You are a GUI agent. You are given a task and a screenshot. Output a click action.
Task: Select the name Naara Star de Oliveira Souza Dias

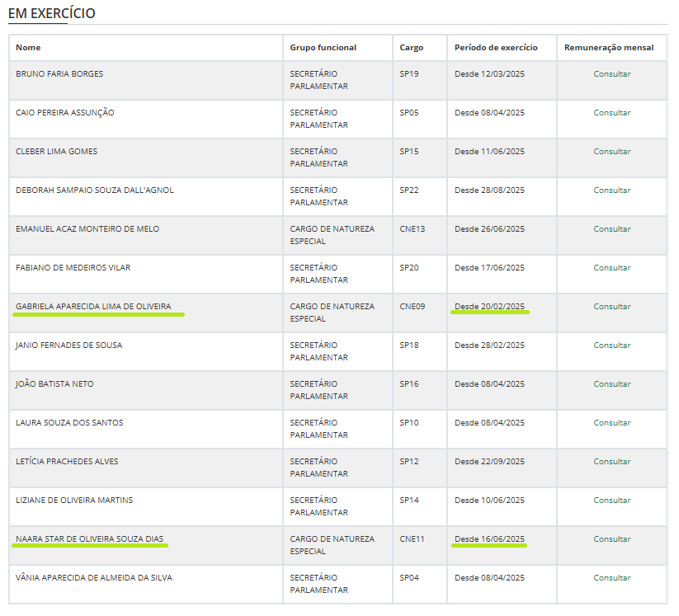coord(89,539)
